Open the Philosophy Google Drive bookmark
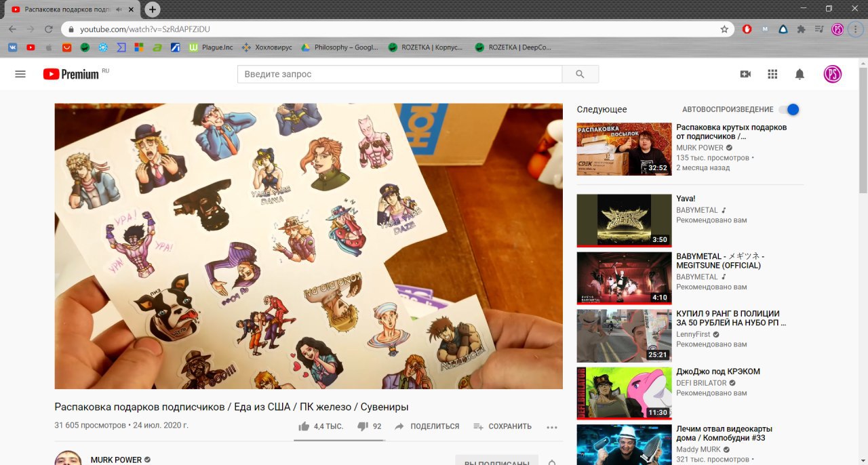Screen dimensions: 868x465 click(x=340, y=47)
